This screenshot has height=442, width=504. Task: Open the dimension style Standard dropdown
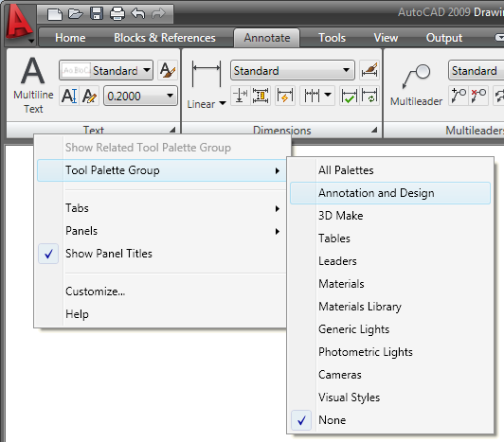tap(293, 70)
